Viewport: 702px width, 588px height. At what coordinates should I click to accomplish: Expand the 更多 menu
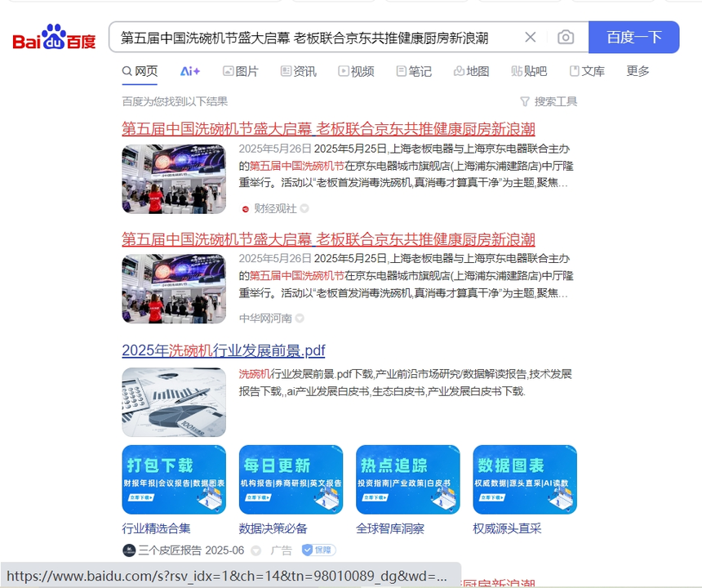click(x=638, y=71)
